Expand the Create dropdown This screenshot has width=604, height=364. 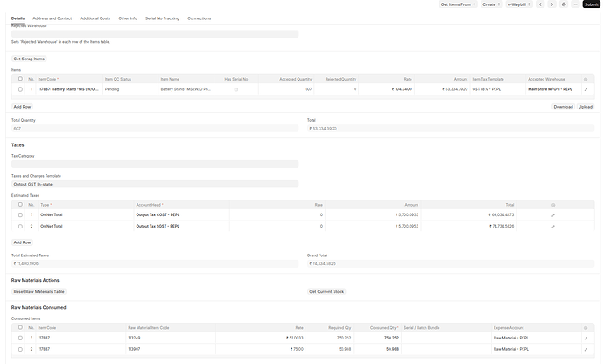click(x=489, y=4)
